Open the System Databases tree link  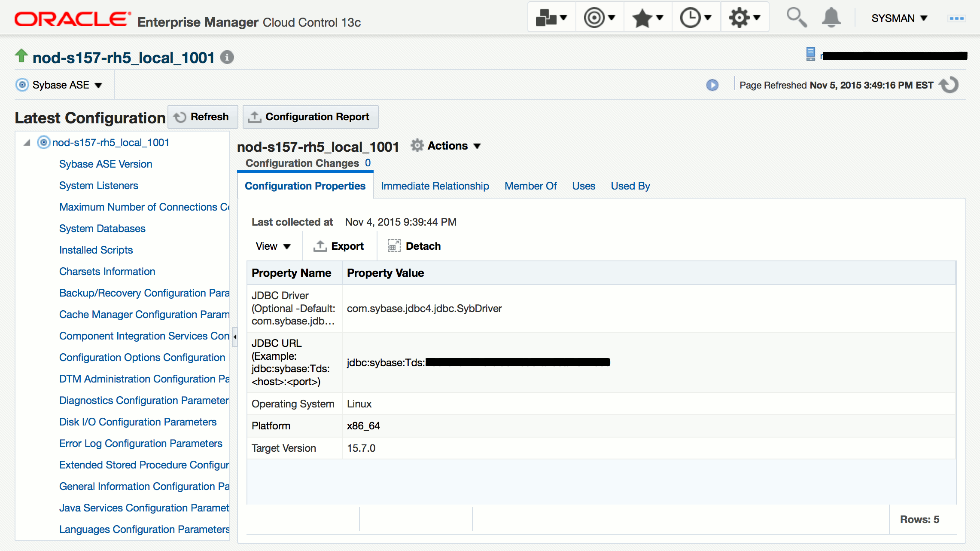(x=102, y=229)
